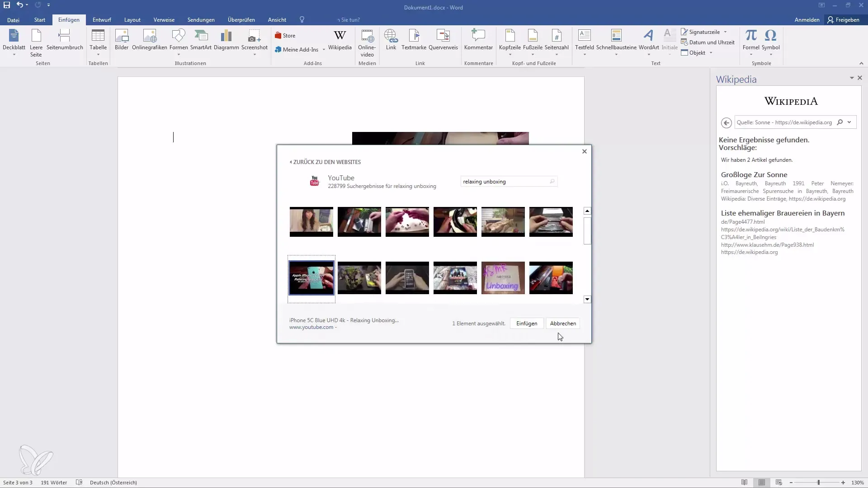The width and height of the screenshot is (868, 488).
Task: Insert Datum und Uhrzeit
Action: click(x=708, y=42)
